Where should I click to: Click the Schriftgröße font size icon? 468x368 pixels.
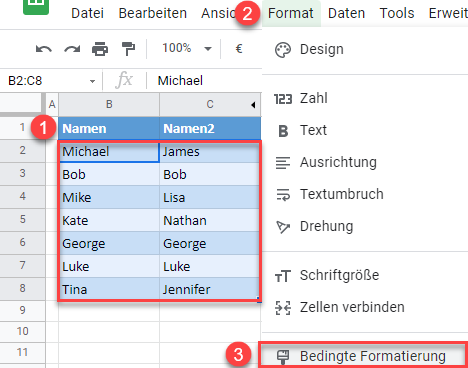click(283, 276)
